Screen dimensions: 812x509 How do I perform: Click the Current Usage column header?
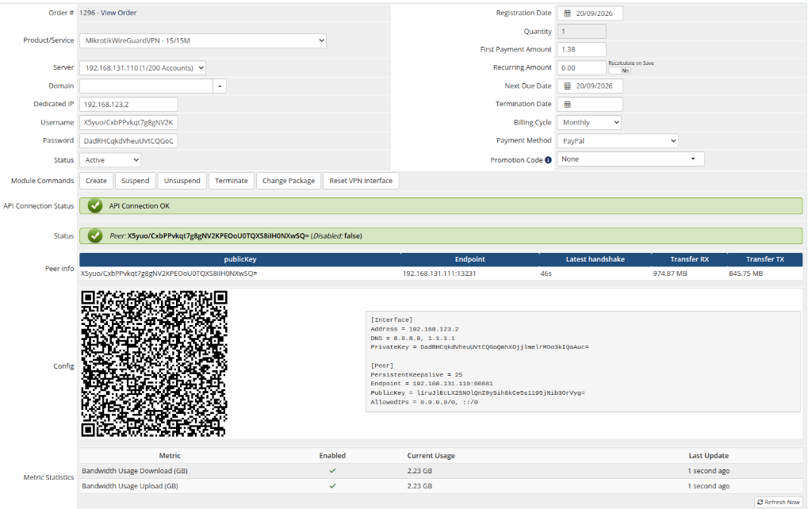(431, 456)
